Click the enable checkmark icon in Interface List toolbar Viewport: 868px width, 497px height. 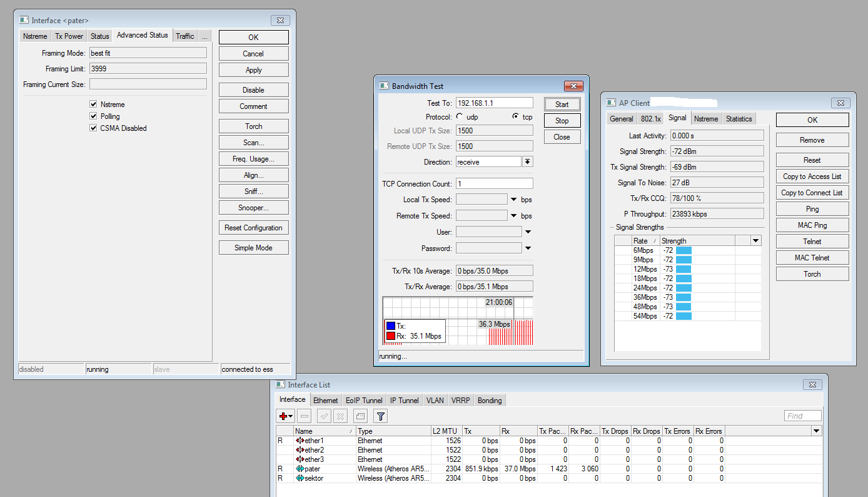(x=324, y=416)
